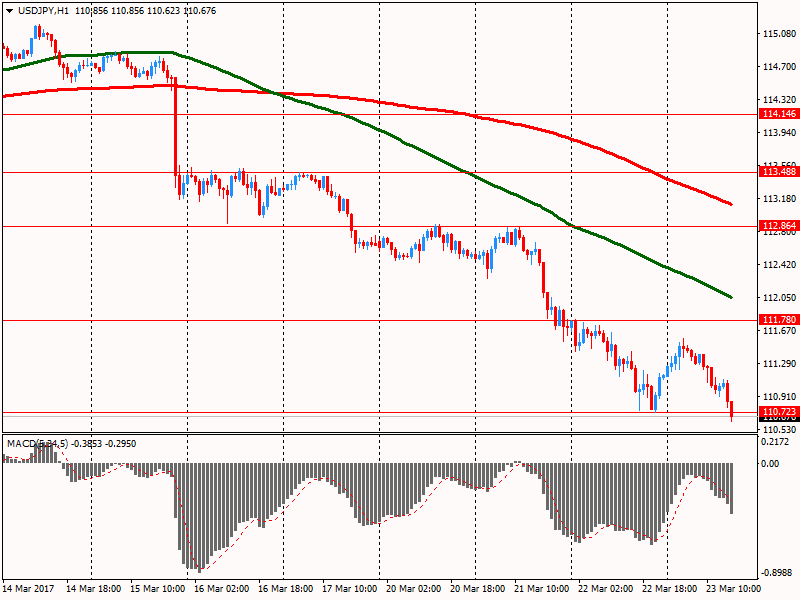Click the USDJPY,H1 chart title
The height and width of the screenshot is (600, 800).
click(43, 11)
